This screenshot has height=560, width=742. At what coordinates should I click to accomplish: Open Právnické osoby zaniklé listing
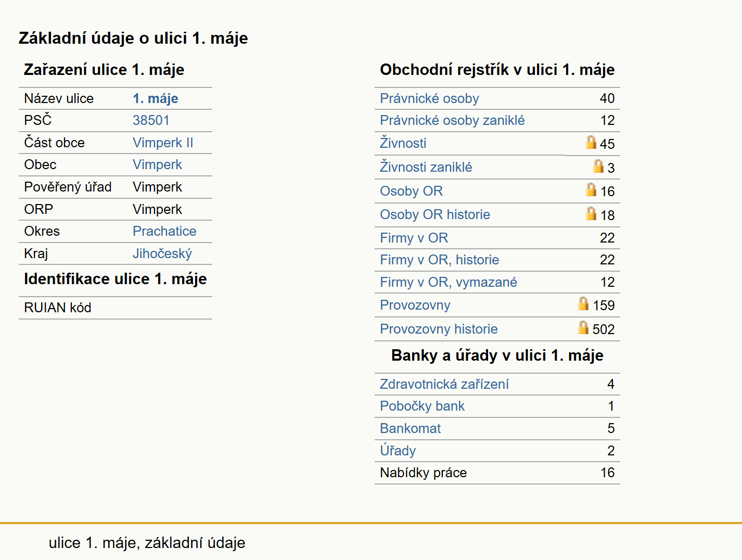[452, 120]
